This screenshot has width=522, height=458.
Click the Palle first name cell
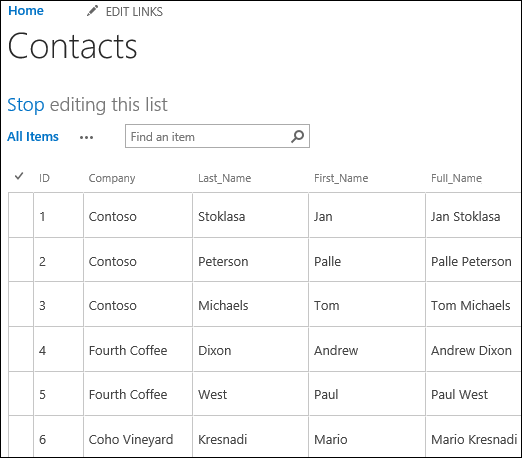[367, 260]
